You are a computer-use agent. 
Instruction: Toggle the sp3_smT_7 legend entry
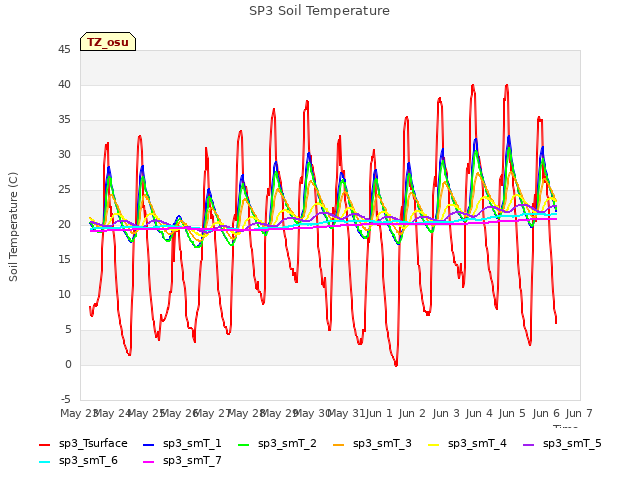(182, 461)
